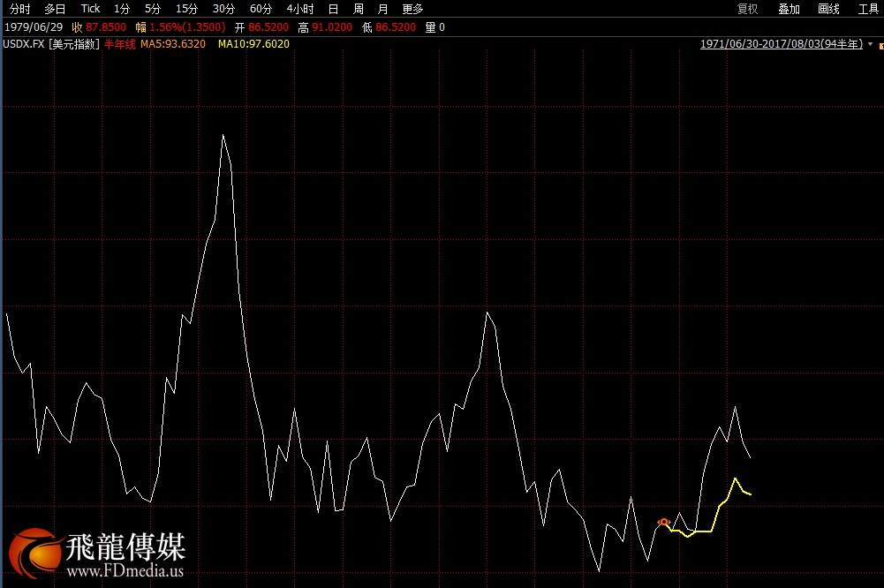This screenshot has height=588, width=884.
Task: Select the 4小时 four-hour period
Action: coord(300,9)
